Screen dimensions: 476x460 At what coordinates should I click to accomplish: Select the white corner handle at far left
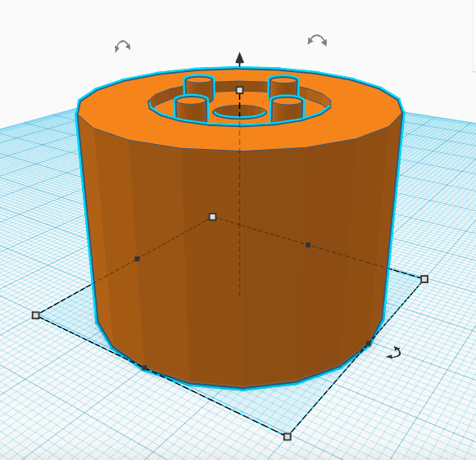(x=36, y=315)
